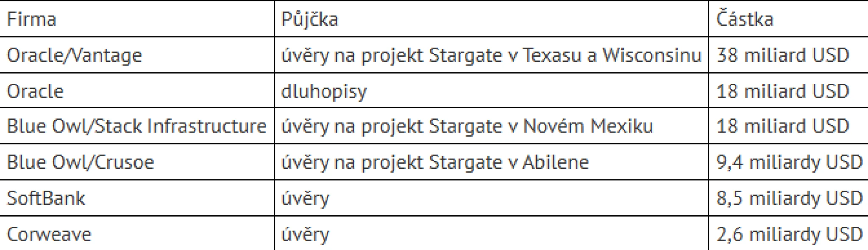Click the Texasu a Wisconsinu loan cell
Image resolution: width=868 pixels, height=250 pixels.
(x=491, y=55)
